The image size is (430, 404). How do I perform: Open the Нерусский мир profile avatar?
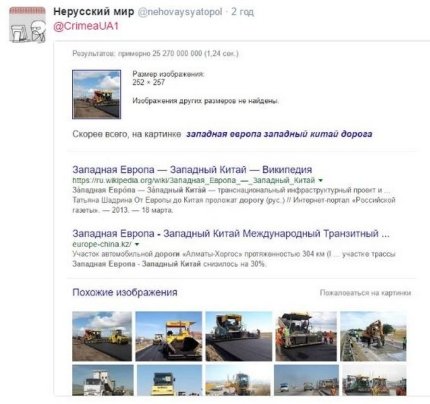[27, 25]
